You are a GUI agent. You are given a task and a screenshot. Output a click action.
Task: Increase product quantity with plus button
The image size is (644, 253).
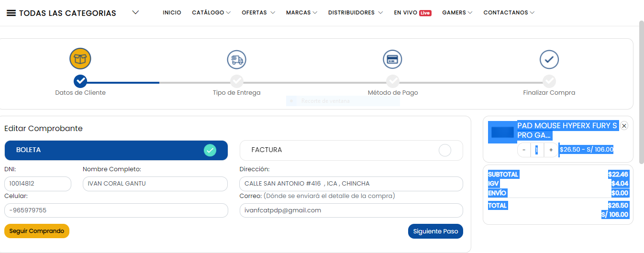click(x=551, y=150)
